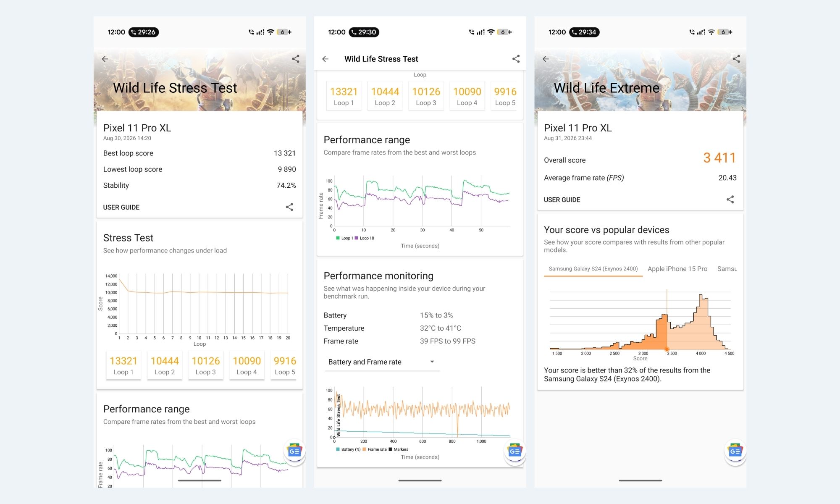Tap Google News floating icon on right screen
This screenshot has width=840, height=504.
735,451
